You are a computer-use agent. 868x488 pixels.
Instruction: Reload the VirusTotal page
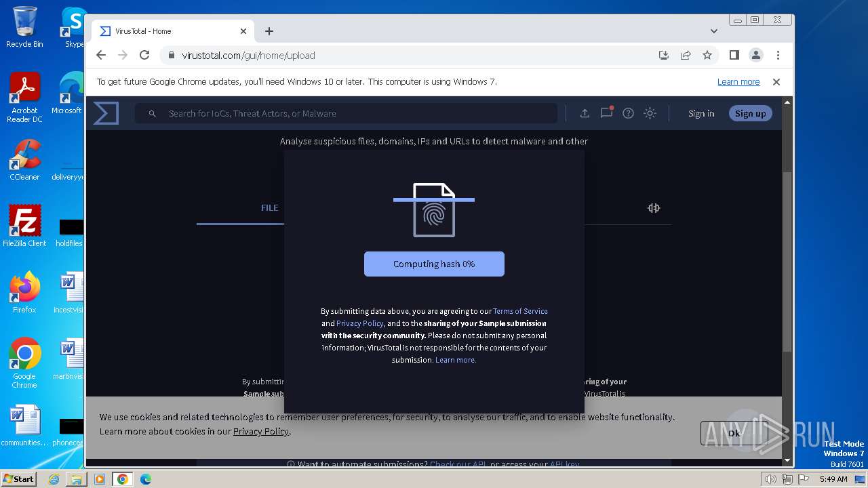click(x=144, y=55)
